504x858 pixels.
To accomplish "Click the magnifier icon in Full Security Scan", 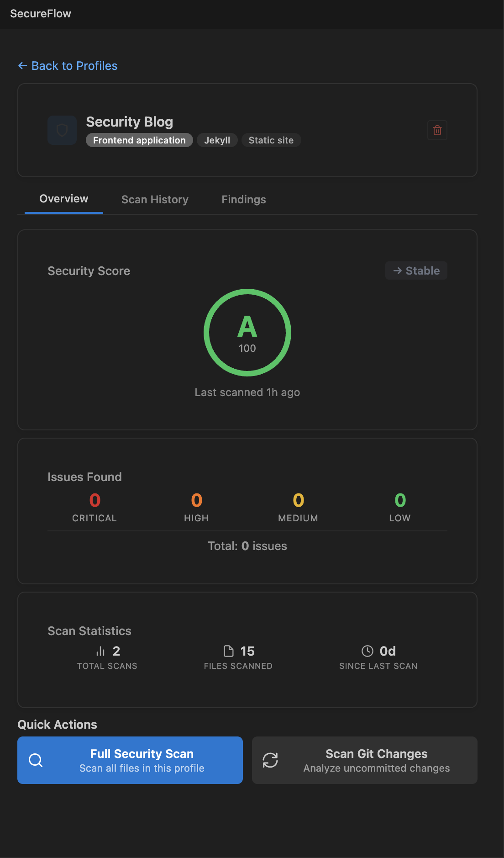I will pos(36,760).
